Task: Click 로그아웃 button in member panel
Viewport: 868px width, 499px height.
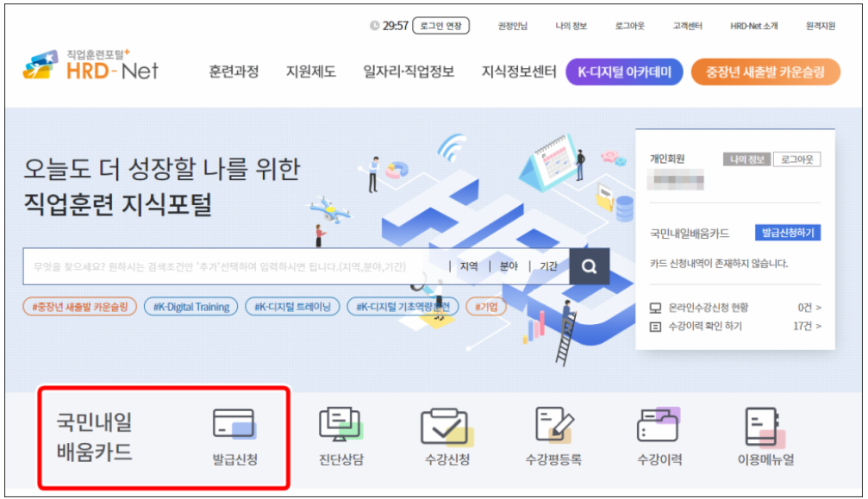Action: click(797, 159)
